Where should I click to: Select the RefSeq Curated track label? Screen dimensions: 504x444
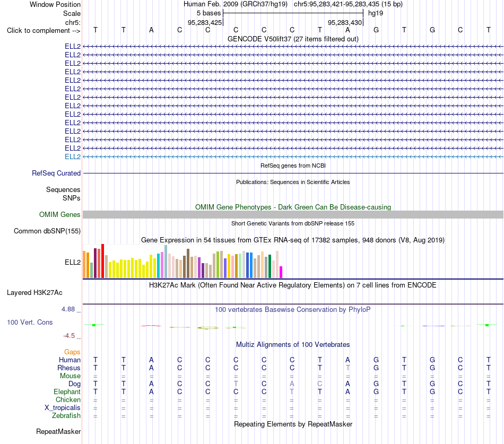point(56,173)
